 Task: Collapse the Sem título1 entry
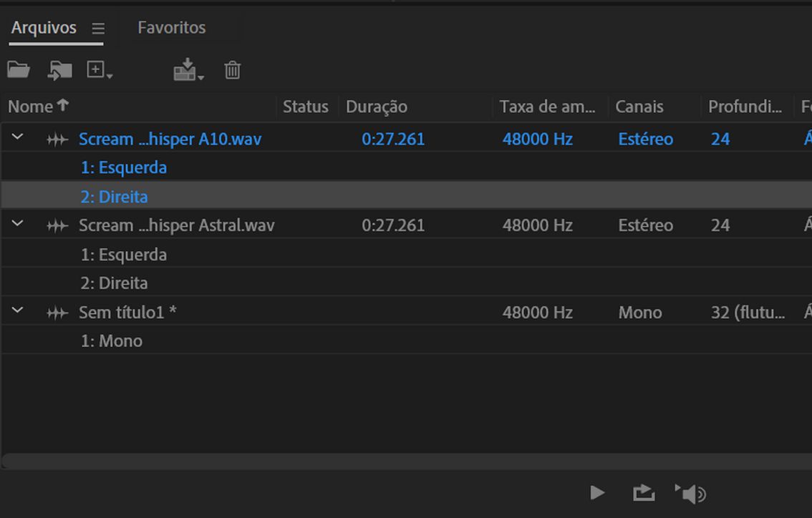point(18,311)
